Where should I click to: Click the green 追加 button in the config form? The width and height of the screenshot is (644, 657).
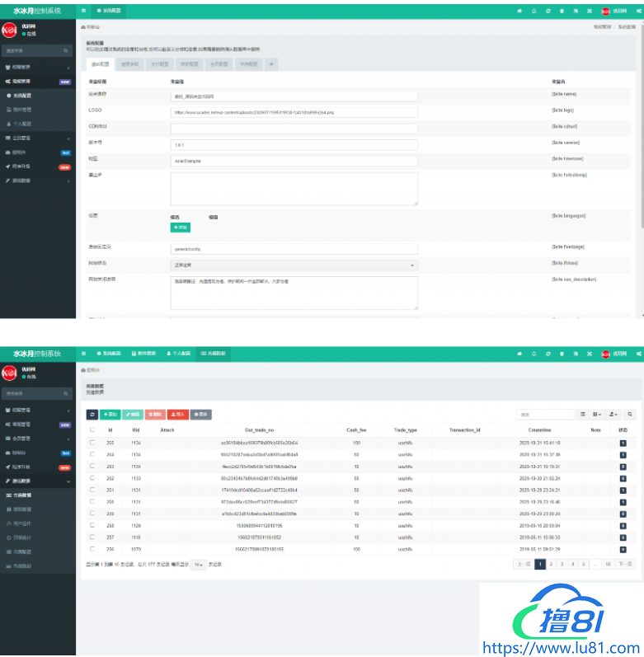click(180, 227)
